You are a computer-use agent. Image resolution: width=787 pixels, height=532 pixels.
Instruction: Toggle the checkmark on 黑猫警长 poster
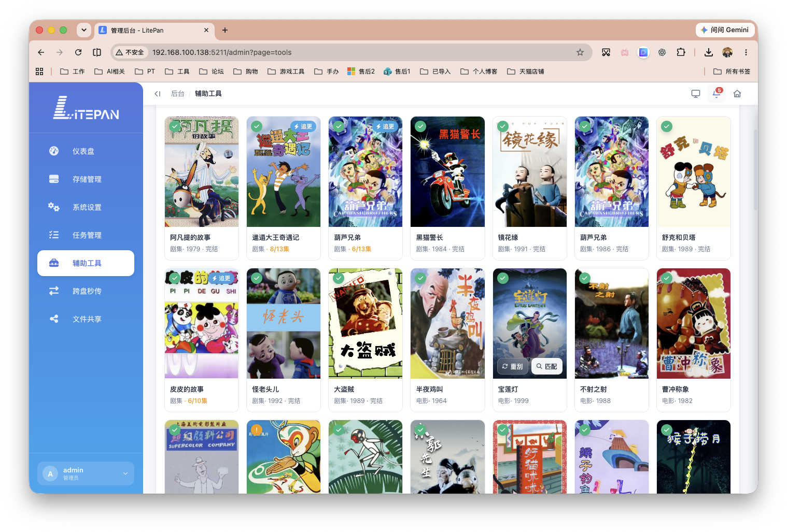click(x=420, y=126)
